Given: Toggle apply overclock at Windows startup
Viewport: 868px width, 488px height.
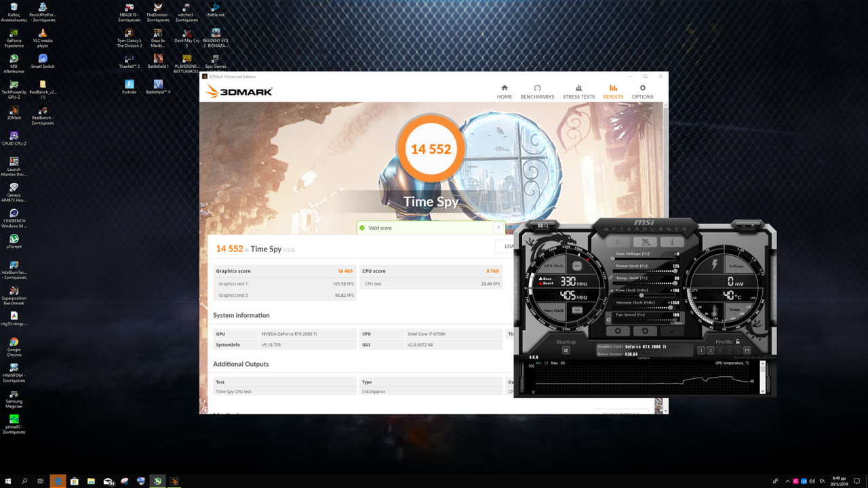Looking at the screenshot, I should coord(566,350).
